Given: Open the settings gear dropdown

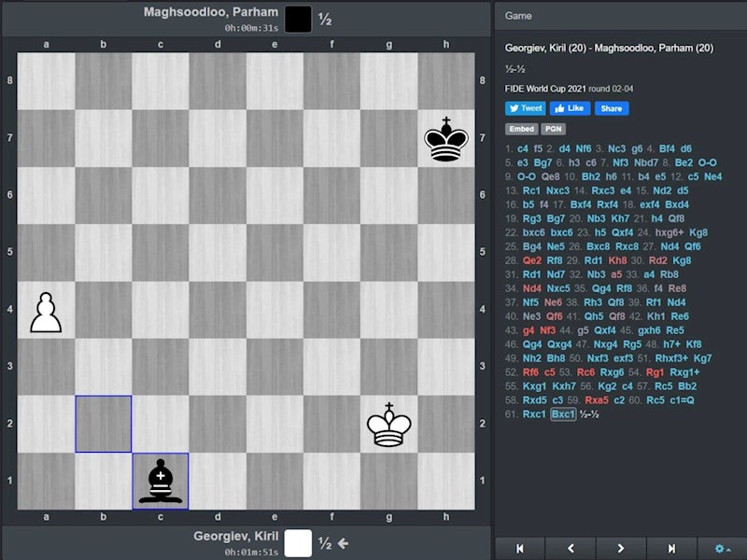Looking at the screenshot, I should click(x=722, y=549).
